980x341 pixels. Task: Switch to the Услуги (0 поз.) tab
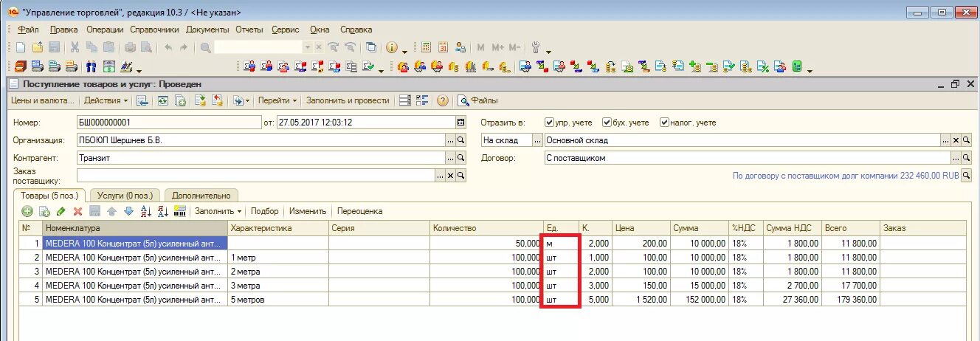tap(125, 196)
